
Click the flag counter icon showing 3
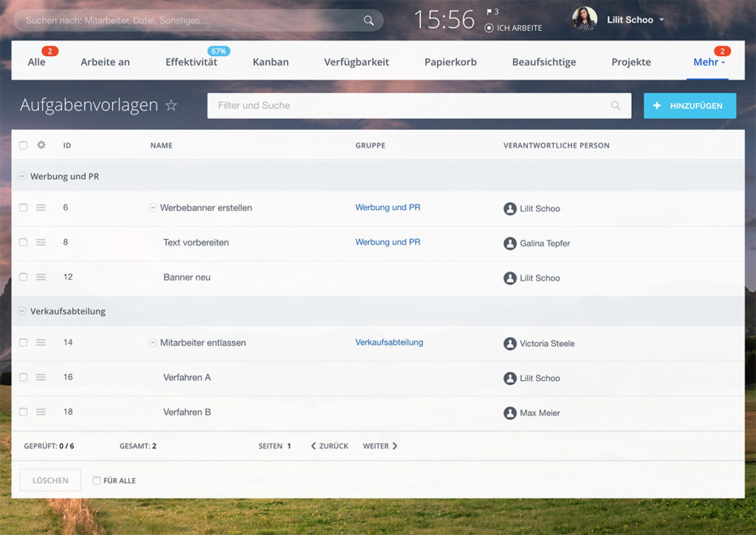pyautogui.click(x=489, y=12)
